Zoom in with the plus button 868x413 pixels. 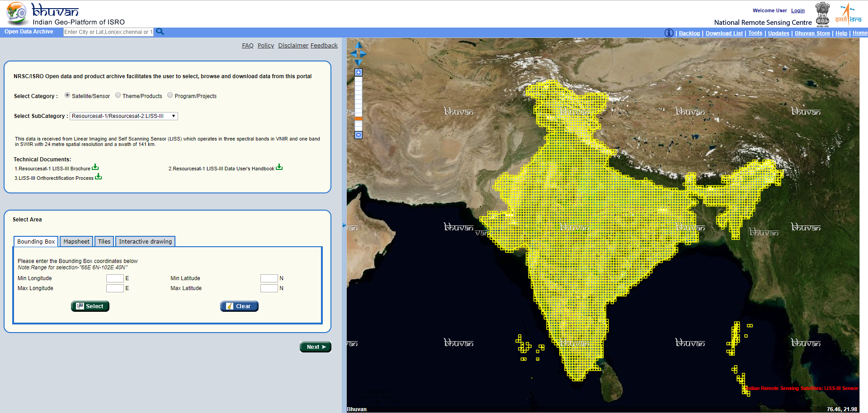point(359,72)
